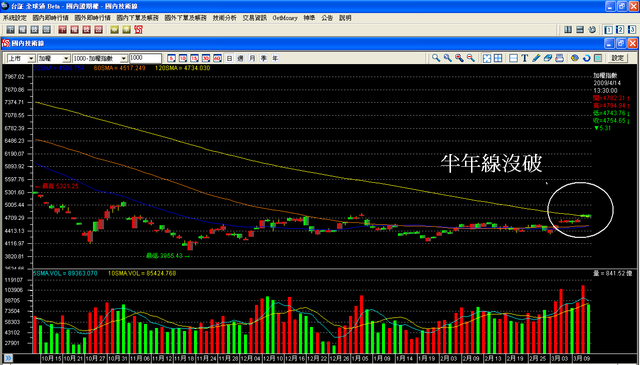Click the magnifier with red minus

tap(471, 58)
